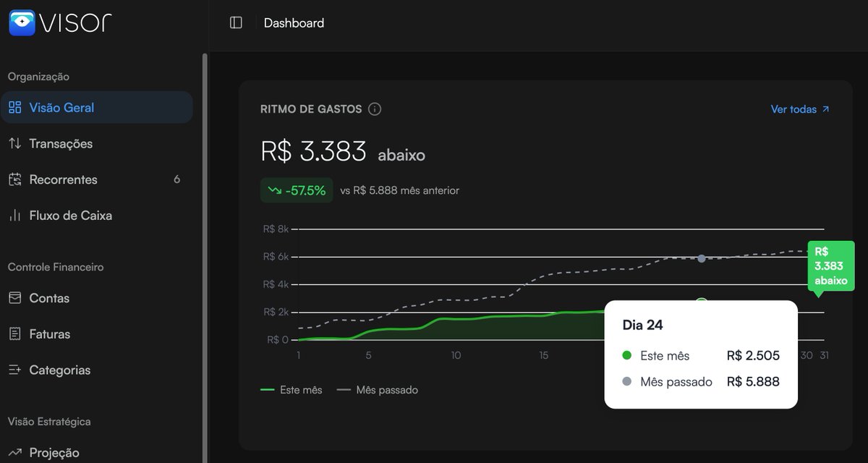Toggle the Mês passado legend entry
The width and height of the screenshot is (868, 463).
[378, 390]
